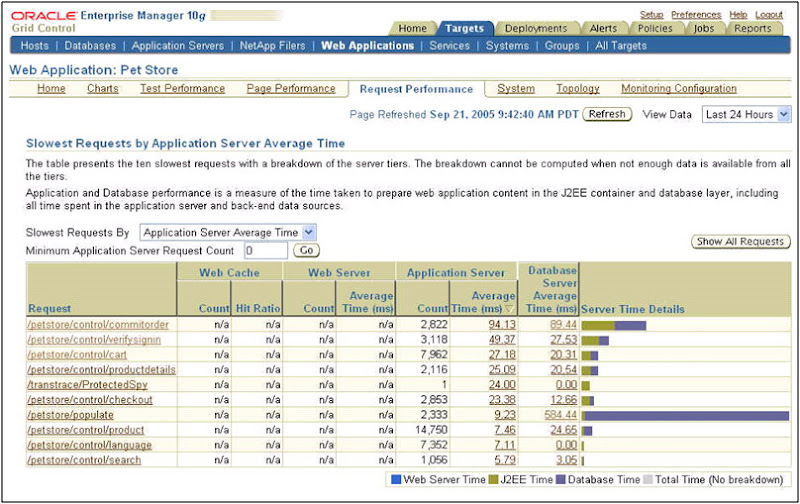
Task: Open Monitoring Configuration page tab
Action: click(679, 89)
